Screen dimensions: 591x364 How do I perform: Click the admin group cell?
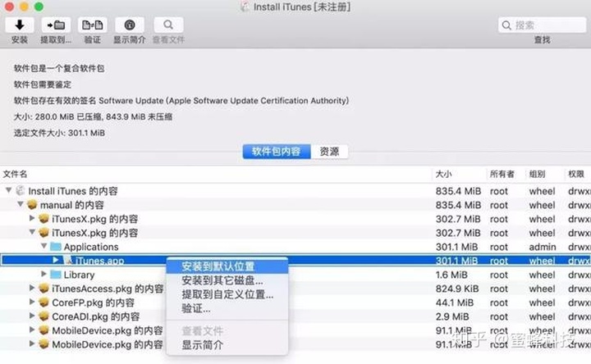pos(543,247)
